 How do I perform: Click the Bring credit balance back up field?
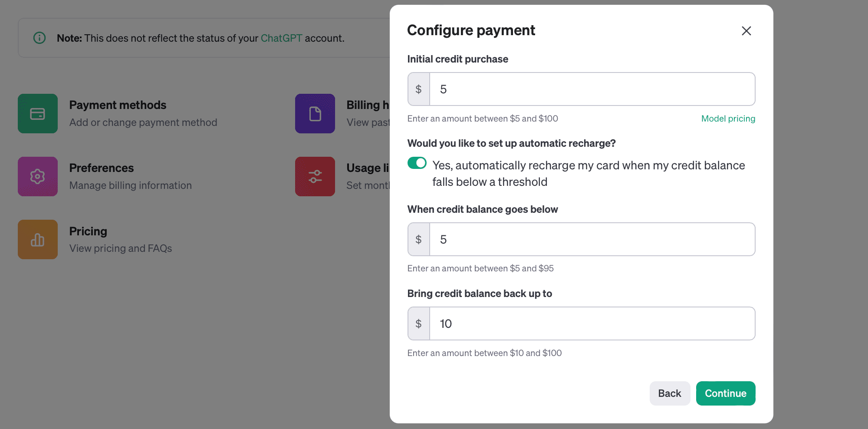pyautogui.click(x=592, y=323)
